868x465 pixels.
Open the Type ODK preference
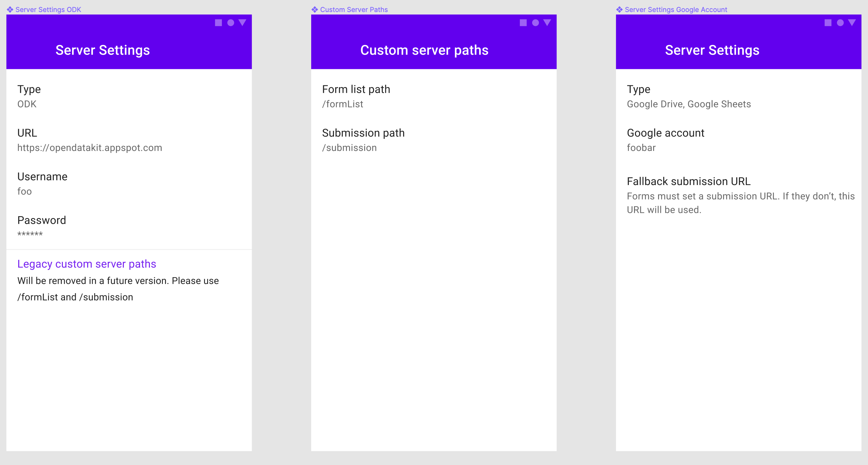pyautogui.click(x=29, y=96)
